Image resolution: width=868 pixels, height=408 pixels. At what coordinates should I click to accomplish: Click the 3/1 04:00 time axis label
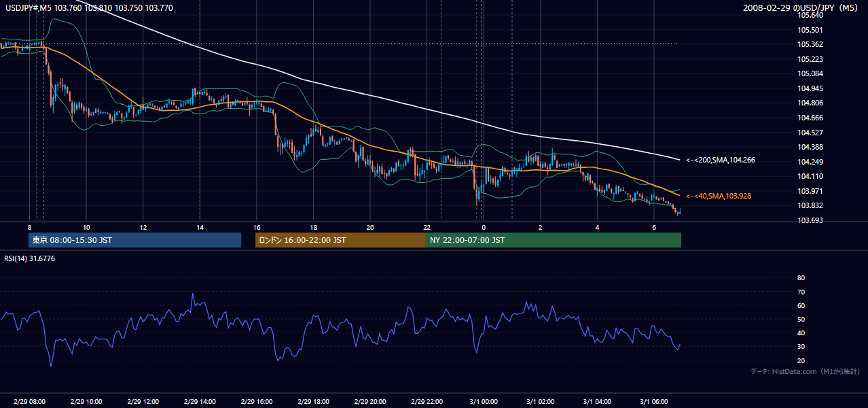coord(597,402)
